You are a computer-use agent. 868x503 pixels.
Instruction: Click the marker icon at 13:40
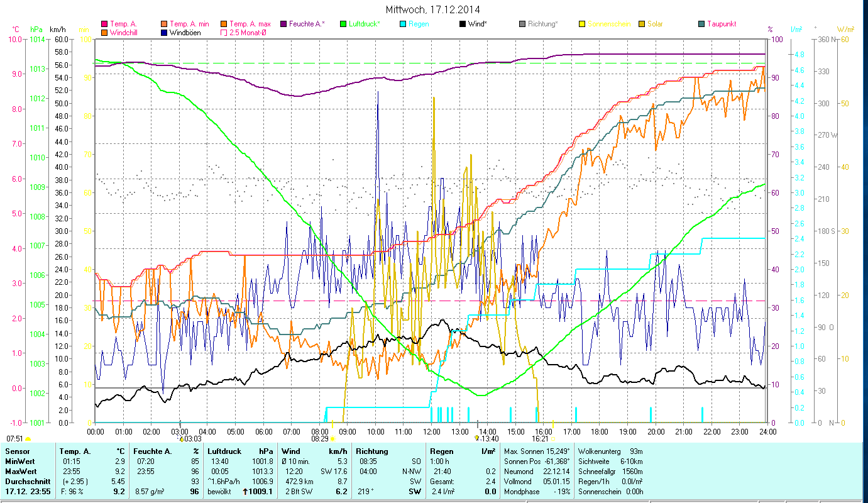click(477, 439)
